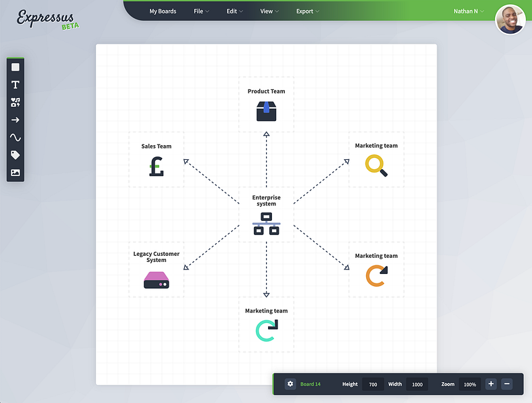Click the Legacy Customer System drive icon
The width and height of the screenshot is (532, 403).
click(157, 280)
